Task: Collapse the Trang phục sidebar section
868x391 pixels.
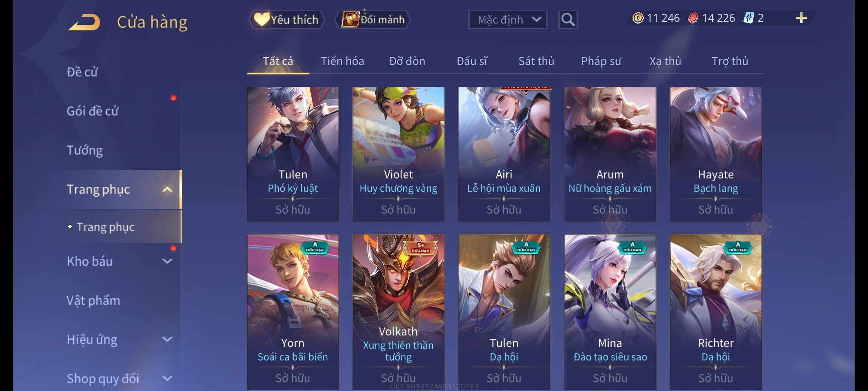Action: point(167,189)
